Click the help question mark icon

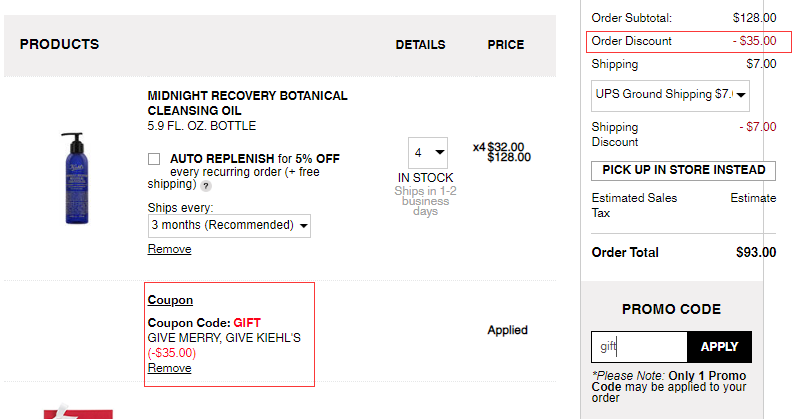pos(206,186)
